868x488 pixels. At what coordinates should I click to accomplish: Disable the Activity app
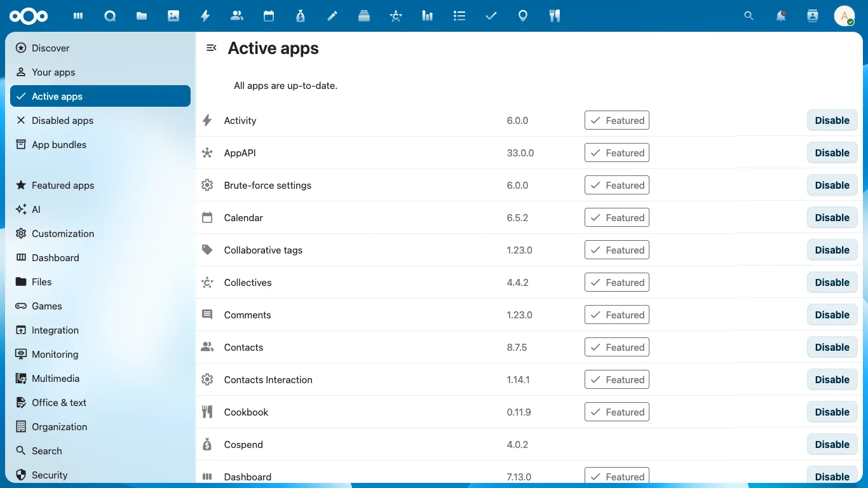coord(832,120)
